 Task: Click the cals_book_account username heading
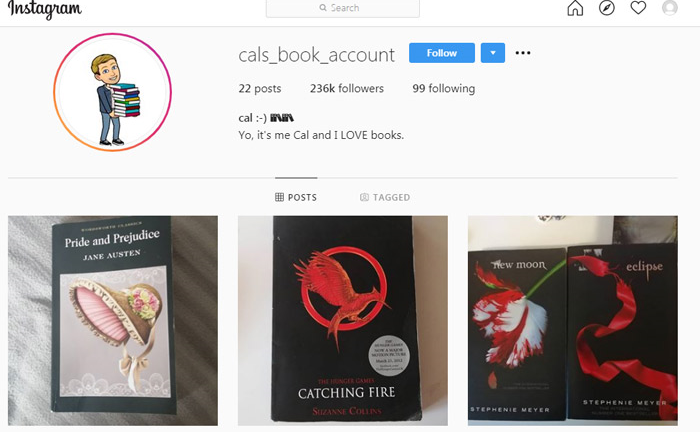pyautogui.click(x=317, y=55)
